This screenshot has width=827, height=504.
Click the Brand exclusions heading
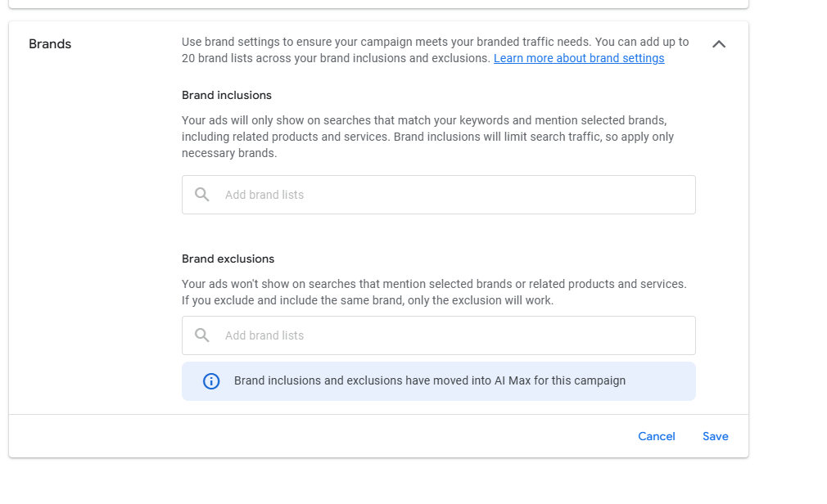(228, 259)
